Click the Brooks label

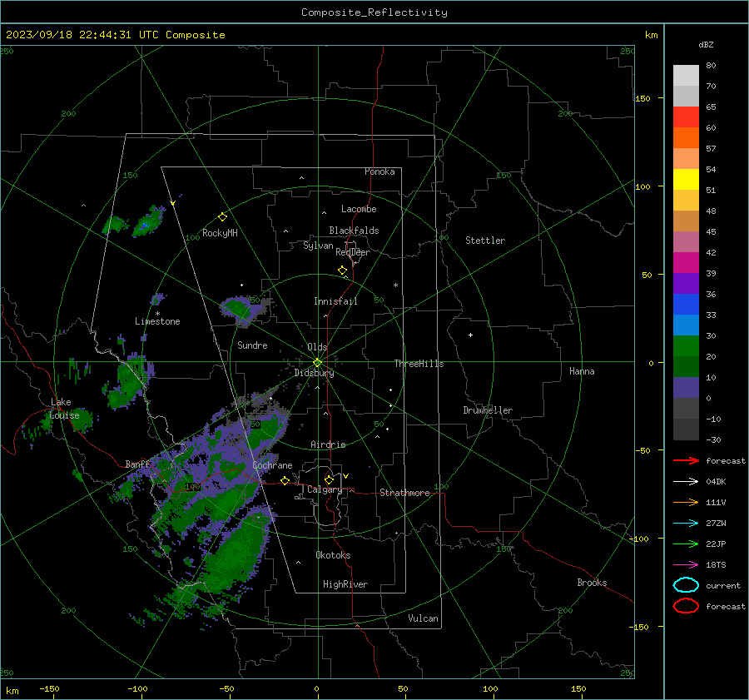click(x=592, y=583)
